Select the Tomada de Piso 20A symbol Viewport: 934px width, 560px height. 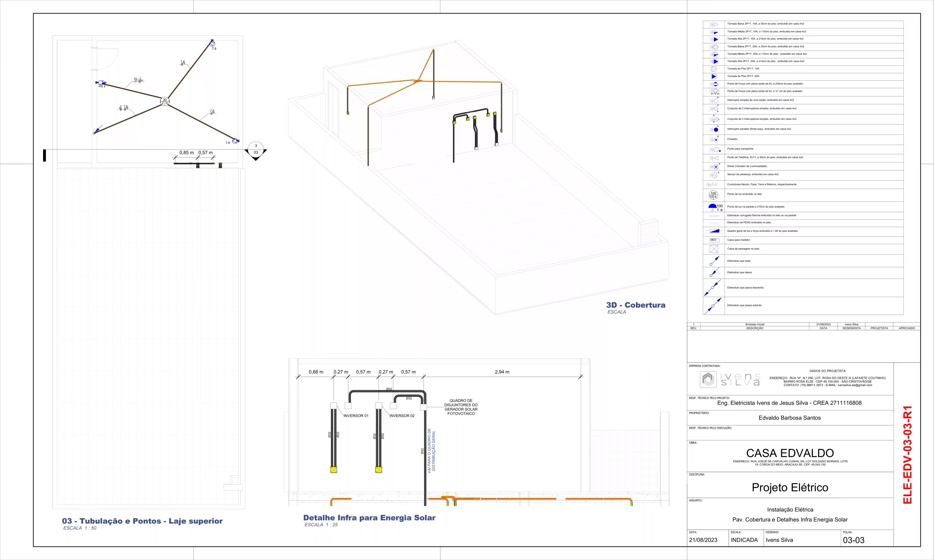click(x=714, y=77)
